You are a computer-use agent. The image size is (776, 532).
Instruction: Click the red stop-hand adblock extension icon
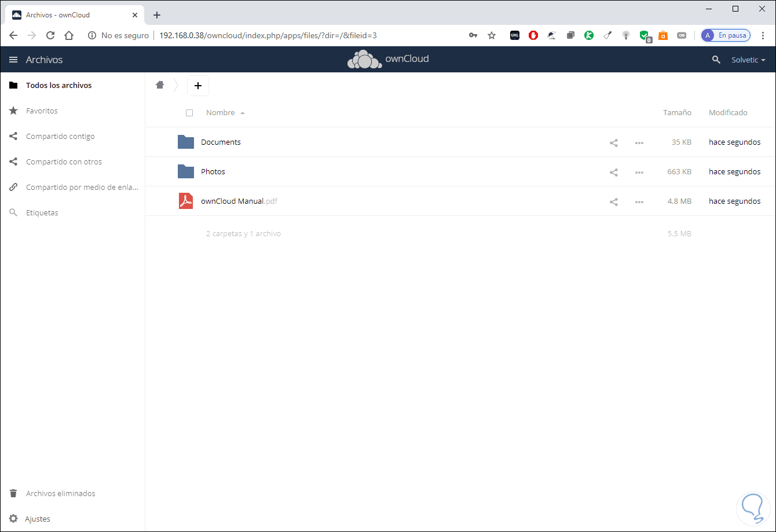[533, 35]
